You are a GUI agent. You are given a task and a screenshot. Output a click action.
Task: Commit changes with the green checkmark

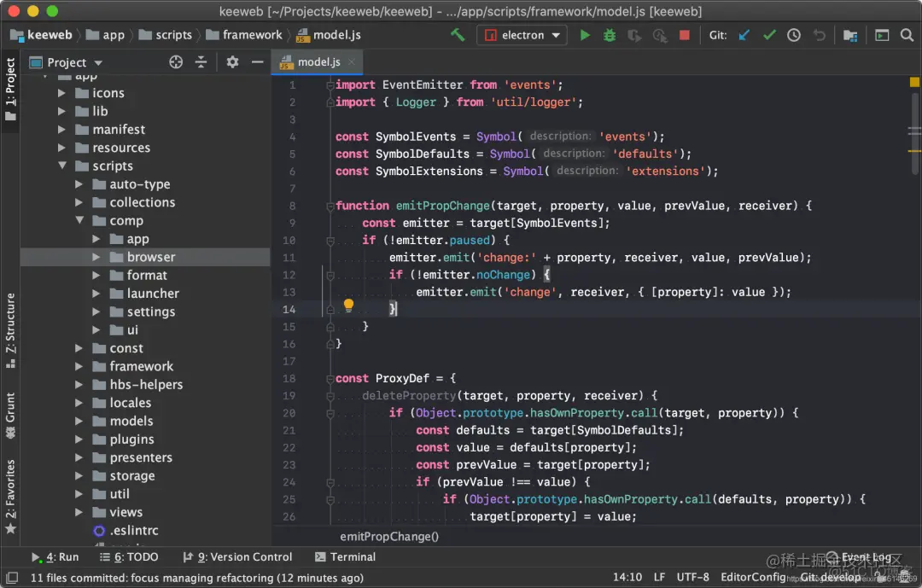(769, 35)
